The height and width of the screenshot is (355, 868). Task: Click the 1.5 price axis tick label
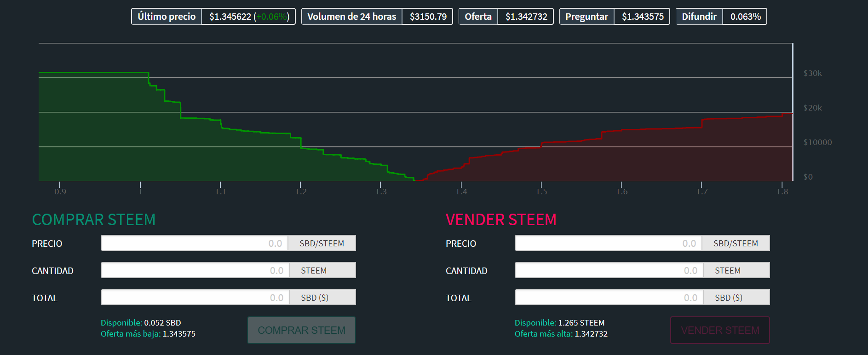pos(541,192)
